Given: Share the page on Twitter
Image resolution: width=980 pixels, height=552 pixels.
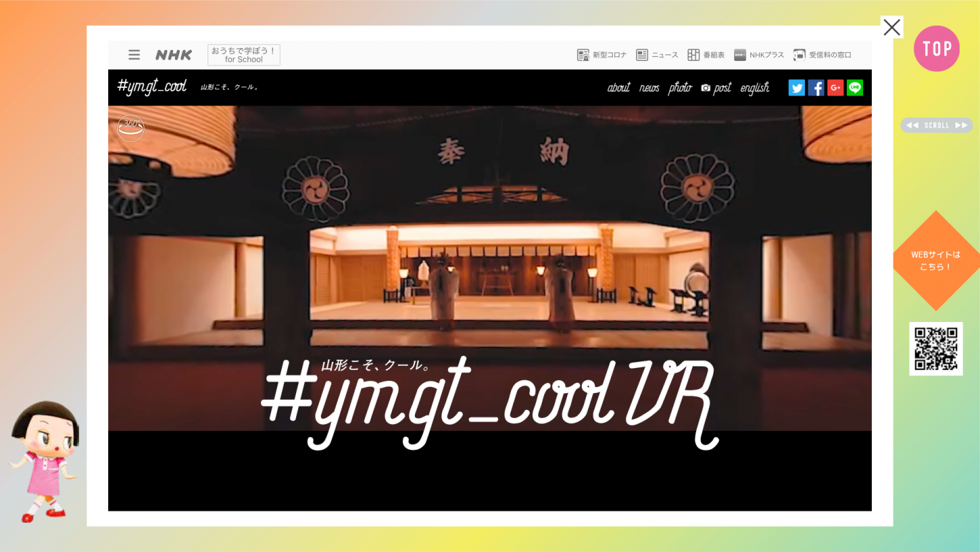Looking at the screenshot, I should click(796, 88).
